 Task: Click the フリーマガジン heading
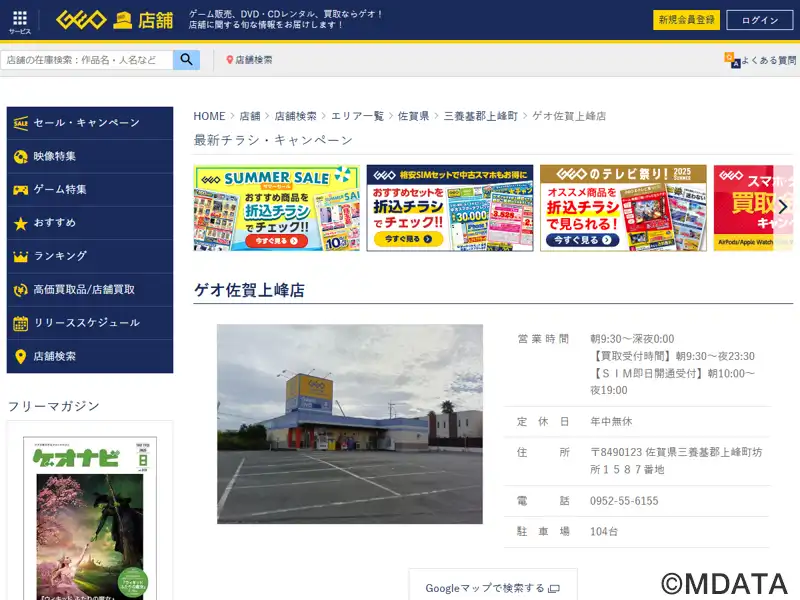coord(54,406)
